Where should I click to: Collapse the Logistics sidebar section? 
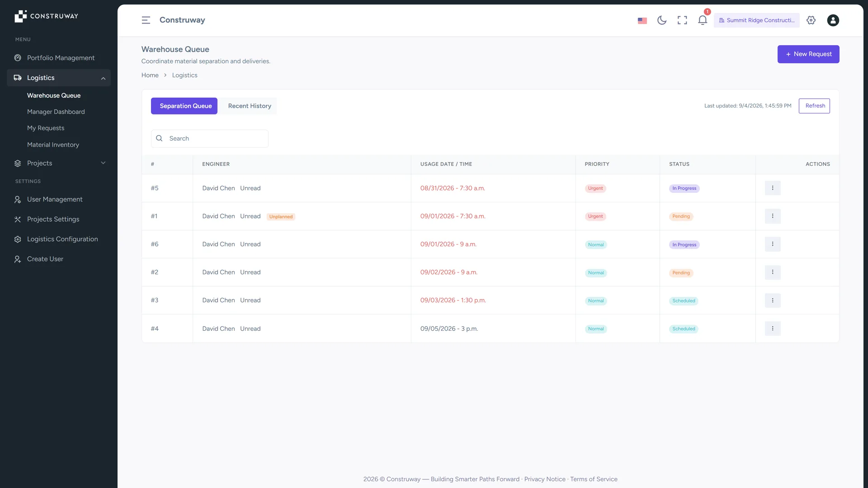(59, 78)
